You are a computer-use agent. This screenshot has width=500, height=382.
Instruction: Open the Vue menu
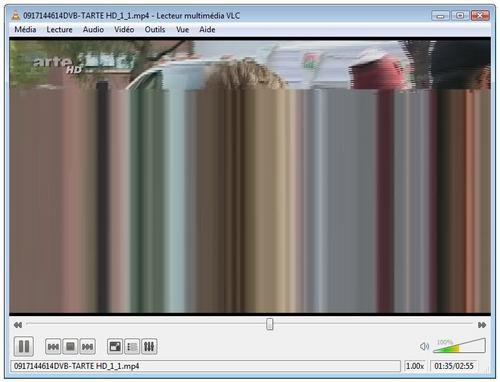point(182,30)
